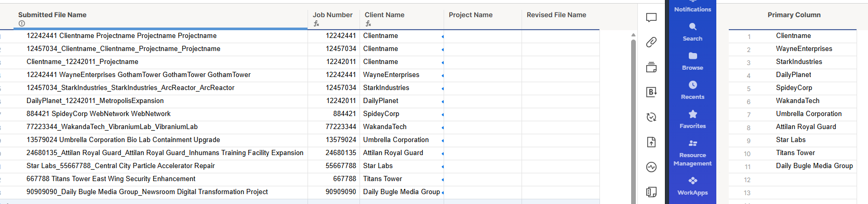Select the WayneEnterprises GothamTower file name cell
The height and width of the screenshot is (204, 868).
click(x=161, y=75)
